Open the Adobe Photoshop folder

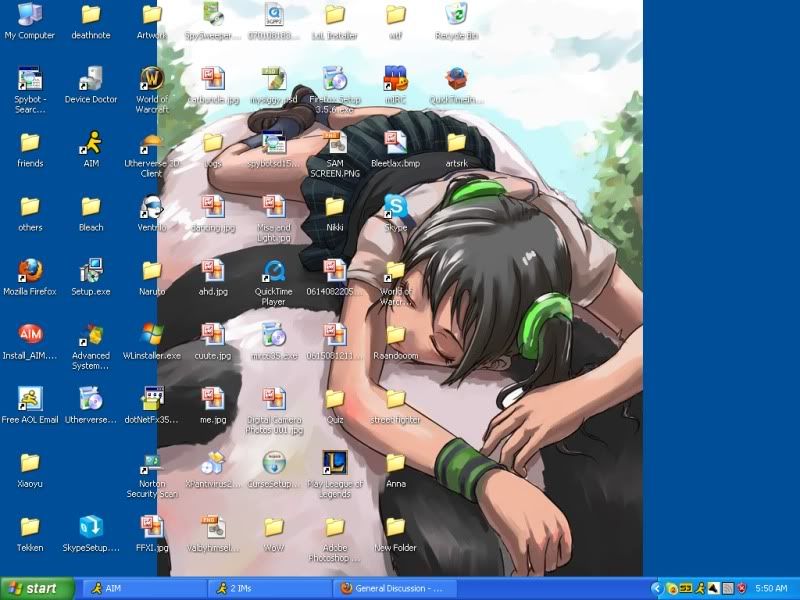[x=335, y=538]
